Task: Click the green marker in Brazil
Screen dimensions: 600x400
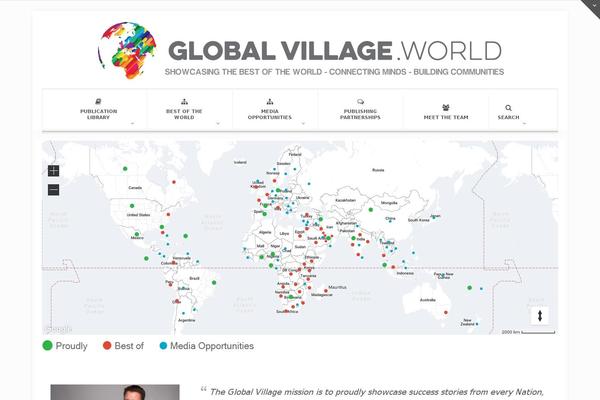Action: (214, 282)
